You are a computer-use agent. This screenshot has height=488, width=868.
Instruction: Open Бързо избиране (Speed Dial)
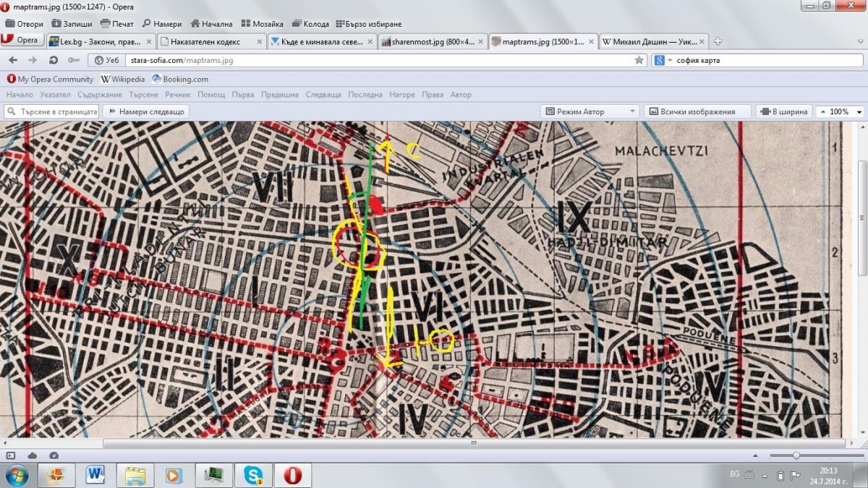point(369,24)
